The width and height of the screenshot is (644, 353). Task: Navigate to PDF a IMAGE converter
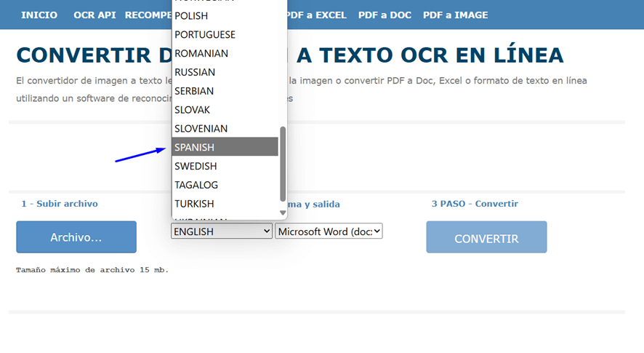[455, 15]
